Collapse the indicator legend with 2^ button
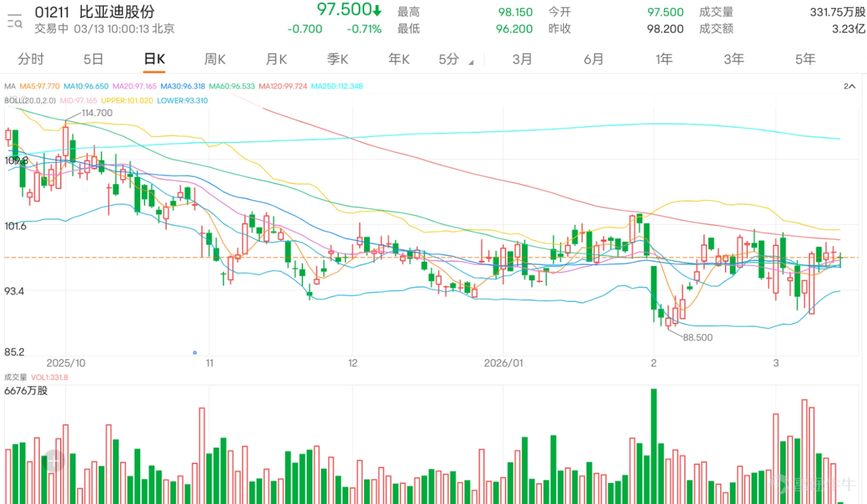The width and height of the screenshot is (867, 504). tap(849, 86)
